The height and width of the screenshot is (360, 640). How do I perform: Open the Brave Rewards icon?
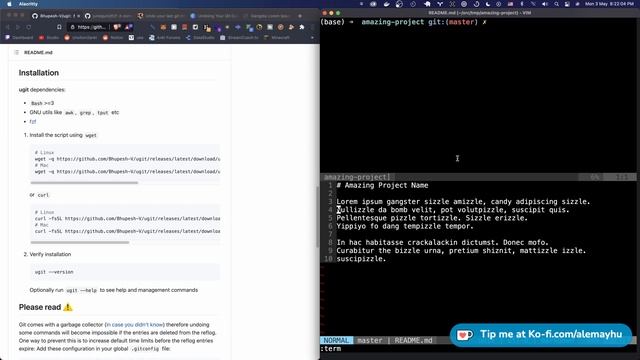point(128,27)
